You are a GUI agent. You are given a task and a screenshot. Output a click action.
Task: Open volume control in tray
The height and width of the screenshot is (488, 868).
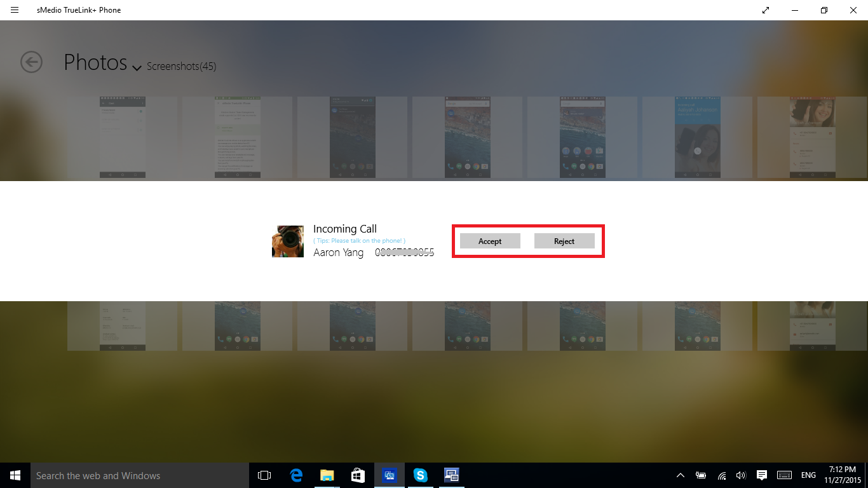(741, 475)
